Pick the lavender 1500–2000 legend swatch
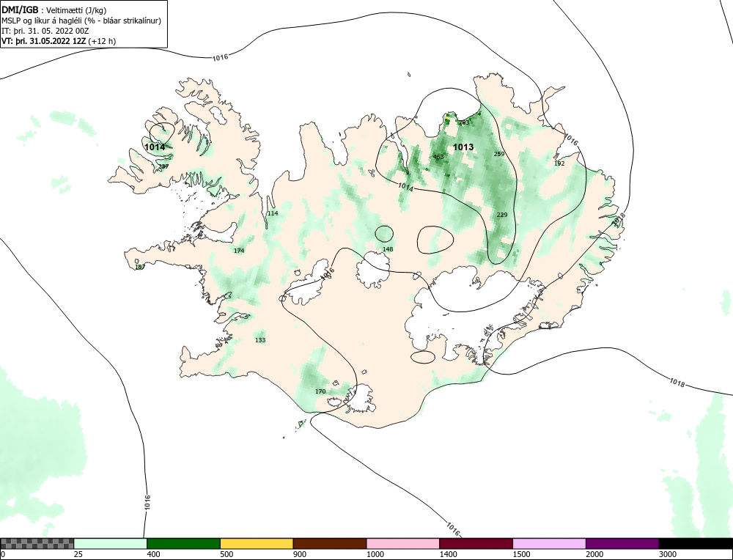 [549, 543]
